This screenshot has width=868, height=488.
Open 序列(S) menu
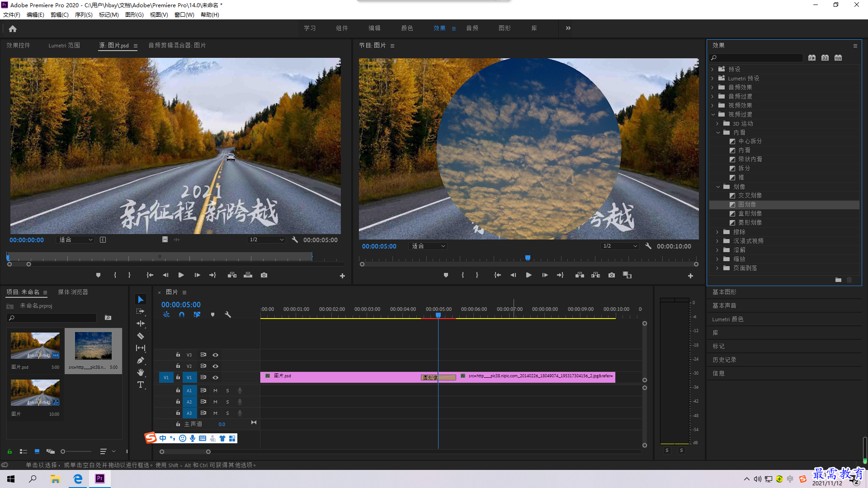(84, 15)
